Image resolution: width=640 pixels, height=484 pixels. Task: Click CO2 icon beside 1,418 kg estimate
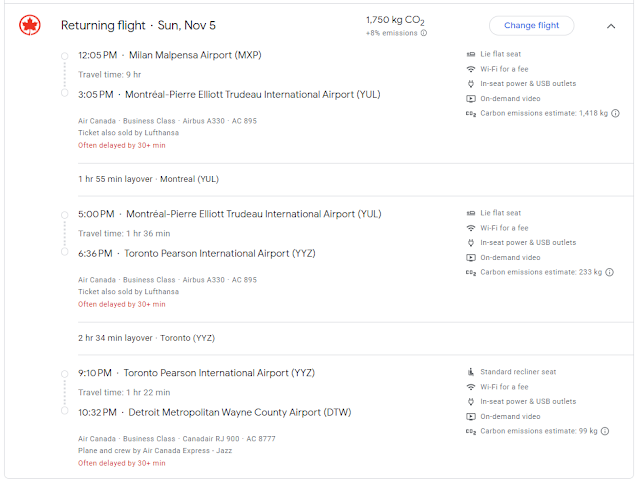click(x=471, y=113)
